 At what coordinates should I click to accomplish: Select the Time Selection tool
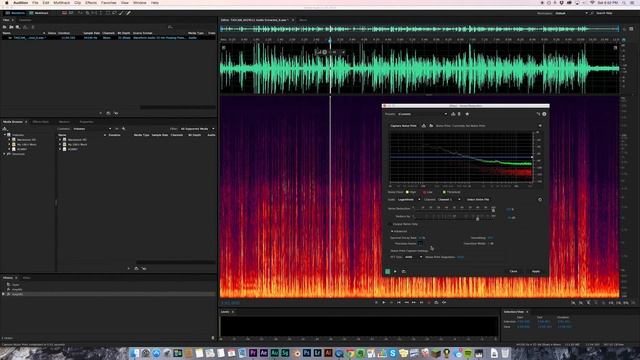point(100,13)
